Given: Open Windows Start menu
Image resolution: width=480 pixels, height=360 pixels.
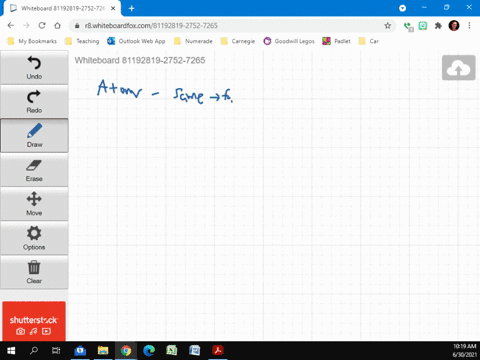Looking at the screenshot, I should pyautogui.click(x=11, y=351).
